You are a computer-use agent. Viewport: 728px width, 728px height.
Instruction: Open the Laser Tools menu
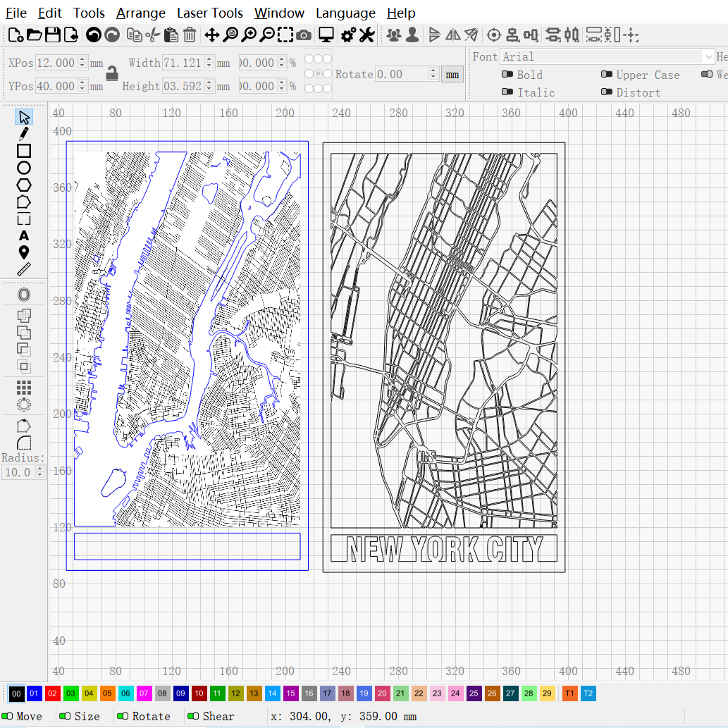209,13
